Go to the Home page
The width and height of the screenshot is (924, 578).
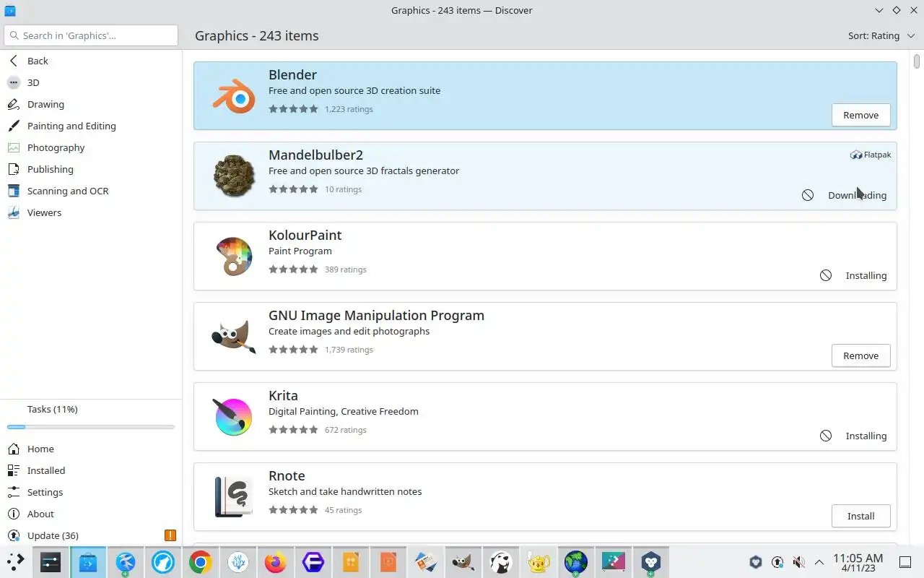91,449
